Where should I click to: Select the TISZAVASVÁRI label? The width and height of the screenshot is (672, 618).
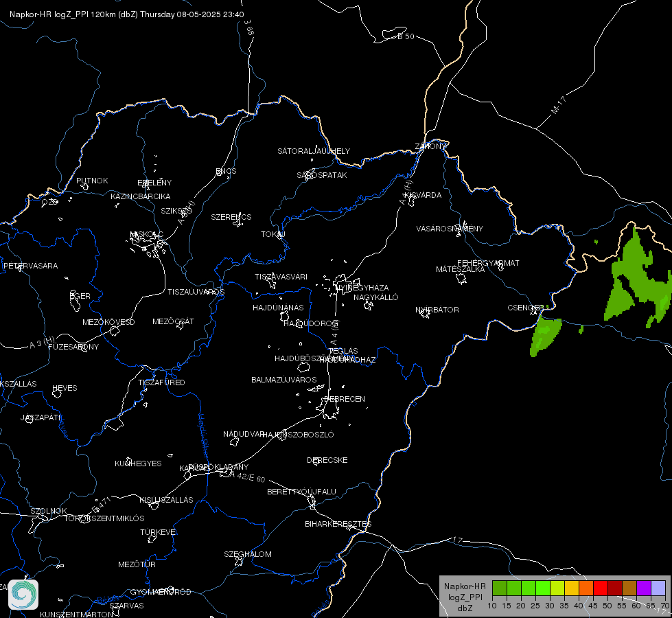coord(281,277)
